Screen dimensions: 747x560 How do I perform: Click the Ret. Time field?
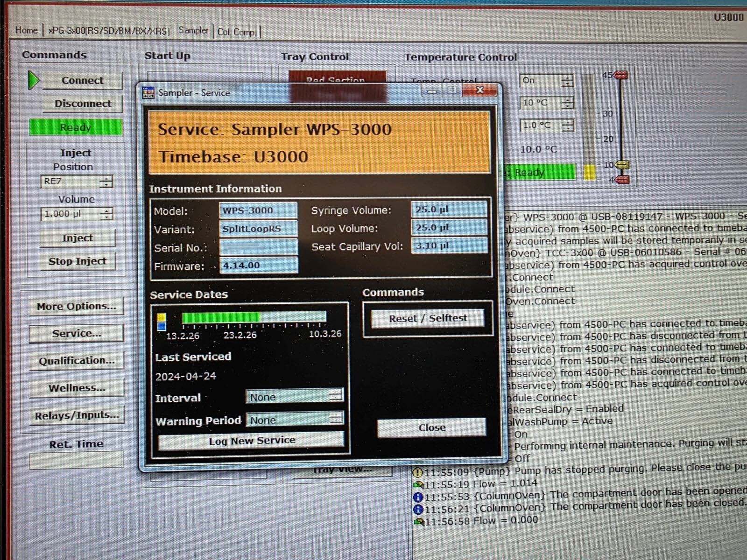[x=77, y=460]
